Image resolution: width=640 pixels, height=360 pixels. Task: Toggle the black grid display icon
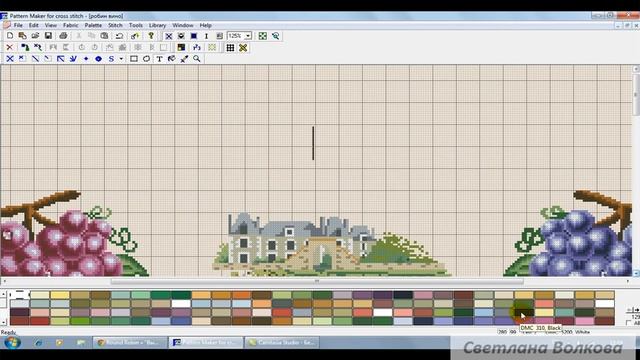point(230,47)
